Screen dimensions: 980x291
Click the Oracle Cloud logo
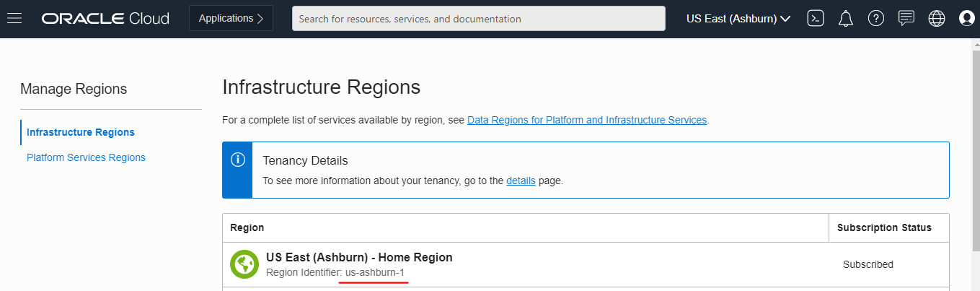105,19
